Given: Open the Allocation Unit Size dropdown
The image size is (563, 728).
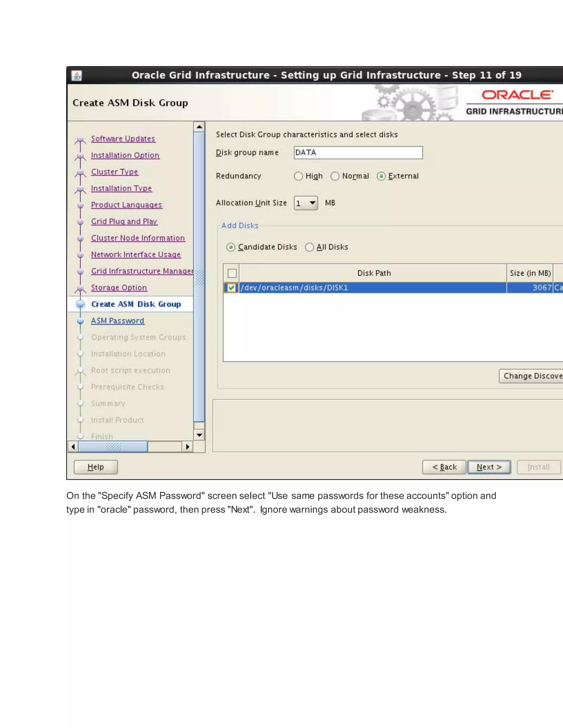Looking at the screenshot, I should pos(306,203).
